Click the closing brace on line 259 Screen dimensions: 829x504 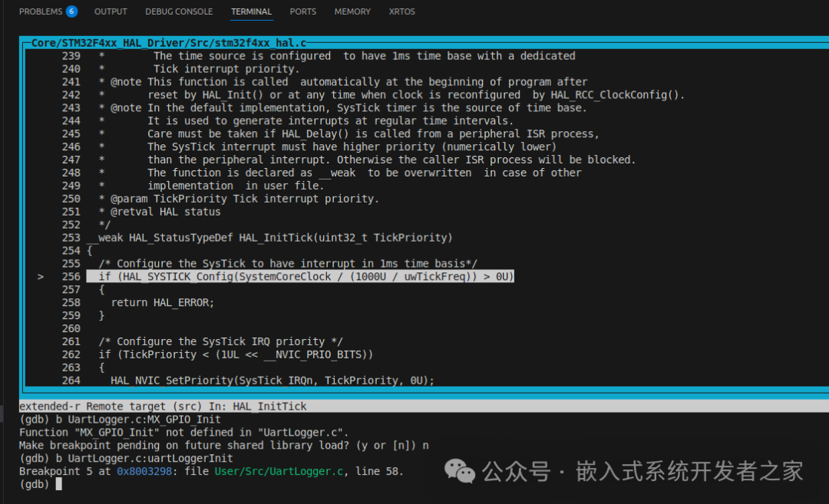click(101, 316)
